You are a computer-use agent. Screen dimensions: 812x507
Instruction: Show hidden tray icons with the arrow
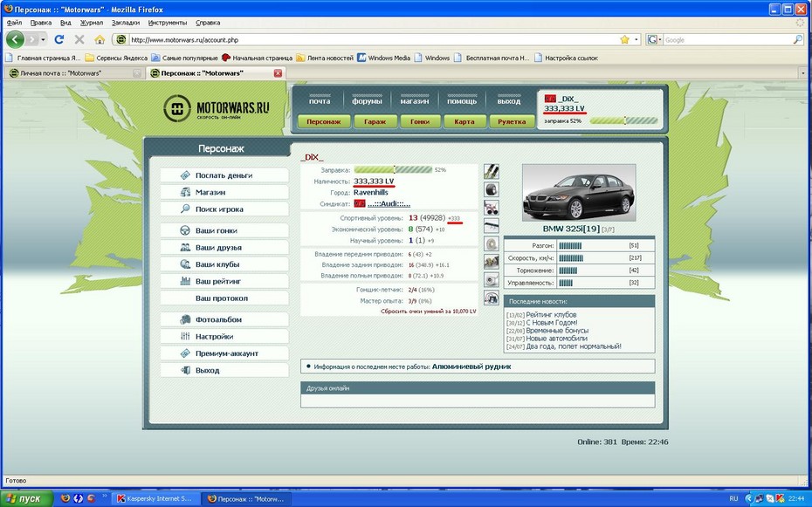[749, 499]
